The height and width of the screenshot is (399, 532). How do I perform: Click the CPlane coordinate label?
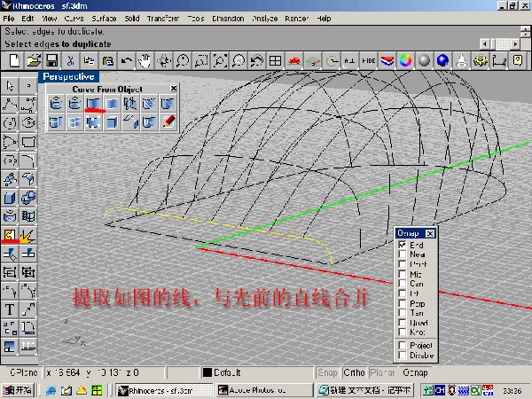[23, 372]
